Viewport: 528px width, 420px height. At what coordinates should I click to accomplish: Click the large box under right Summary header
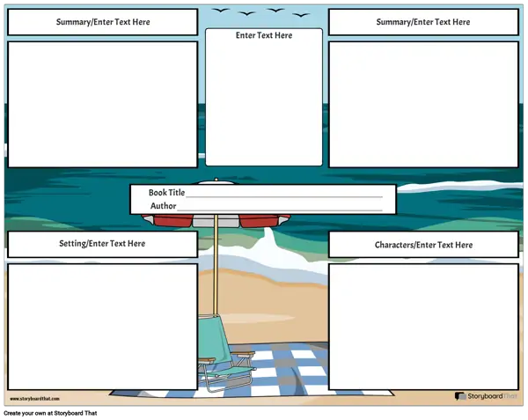point(423,104)
